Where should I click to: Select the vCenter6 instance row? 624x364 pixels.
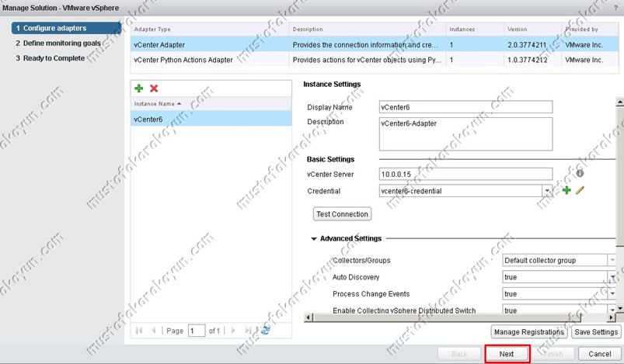(x=211, y=119)
